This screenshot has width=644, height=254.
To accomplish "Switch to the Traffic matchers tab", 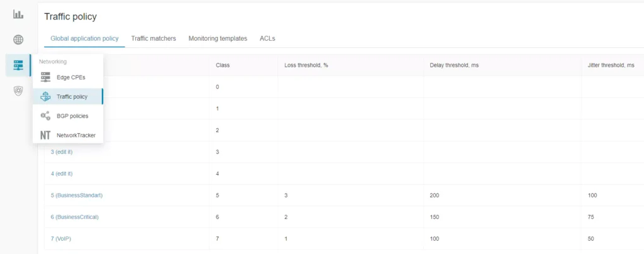I will (x=153, y=38).
